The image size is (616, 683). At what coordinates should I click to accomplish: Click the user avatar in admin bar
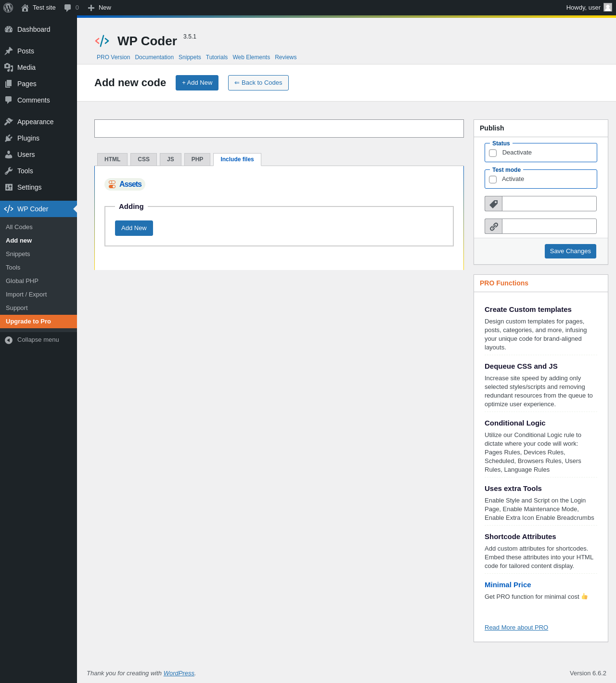(x=608, y=7)
